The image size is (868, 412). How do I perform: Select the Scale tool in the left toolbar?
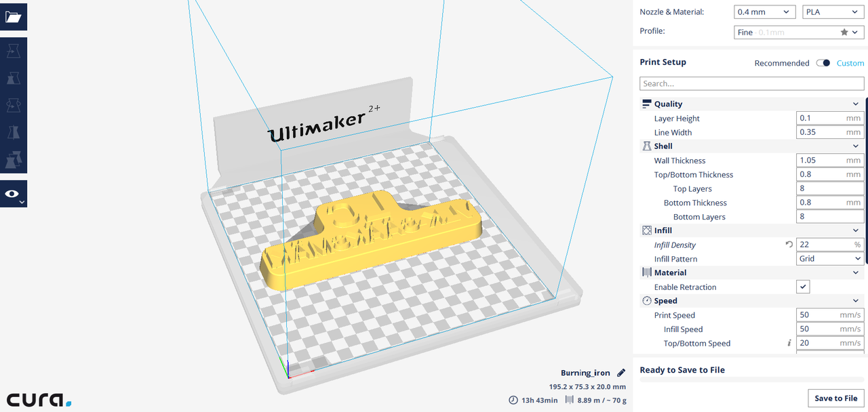(x=14, y=79)
